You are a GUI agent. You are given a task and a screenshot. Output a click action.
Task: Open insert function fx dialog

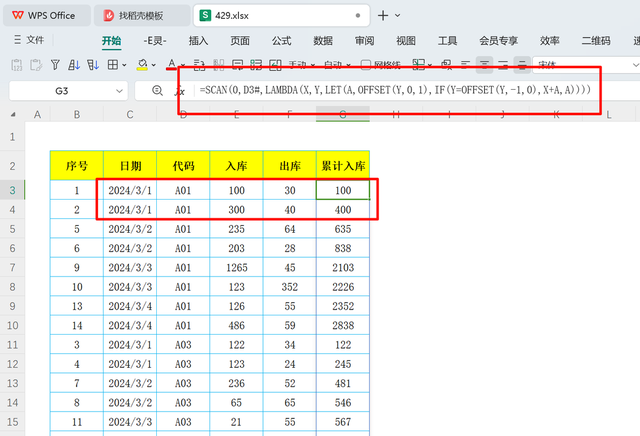click(x=180, y=91)
